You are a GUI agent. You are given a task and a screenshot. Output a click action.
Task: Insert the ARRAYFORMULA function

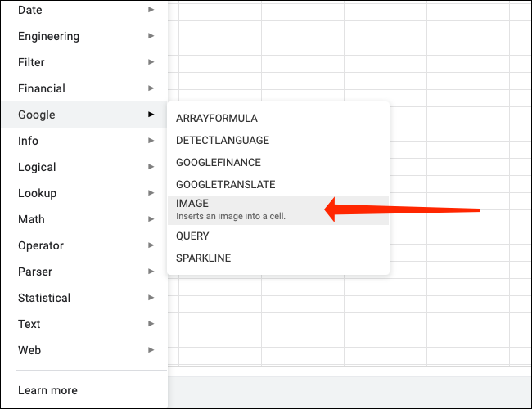(x=217, y=119)
